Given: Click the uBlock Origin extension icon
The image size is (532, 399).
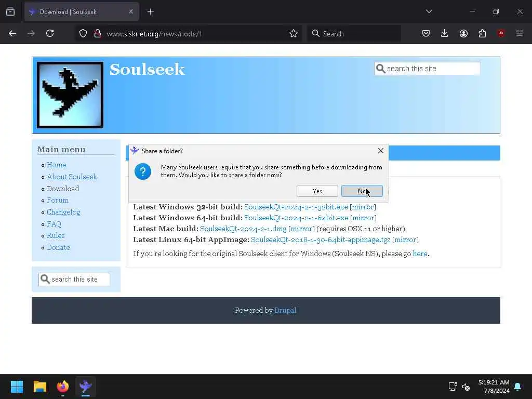Looking at the screenshot, I should [501, 33].
